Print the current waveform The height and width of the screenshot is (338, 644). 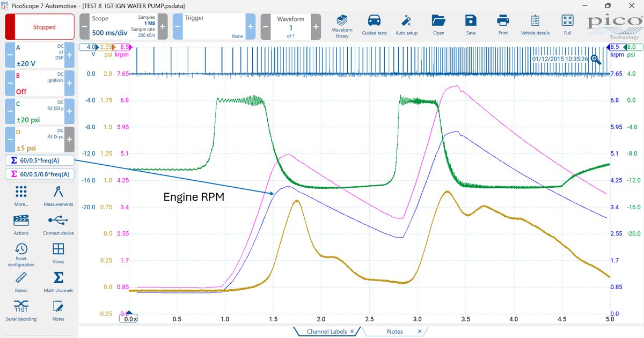[503, 25]
